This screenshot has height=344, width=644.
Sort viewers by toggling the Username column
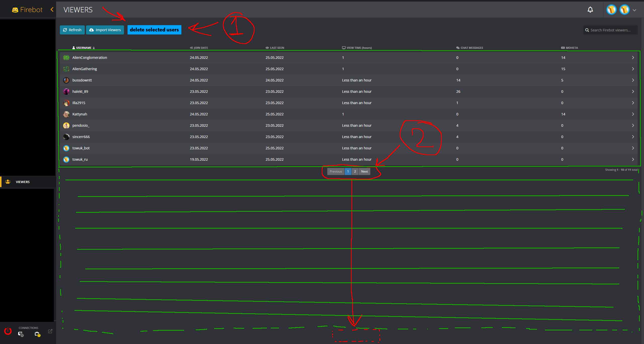(84, 48)
